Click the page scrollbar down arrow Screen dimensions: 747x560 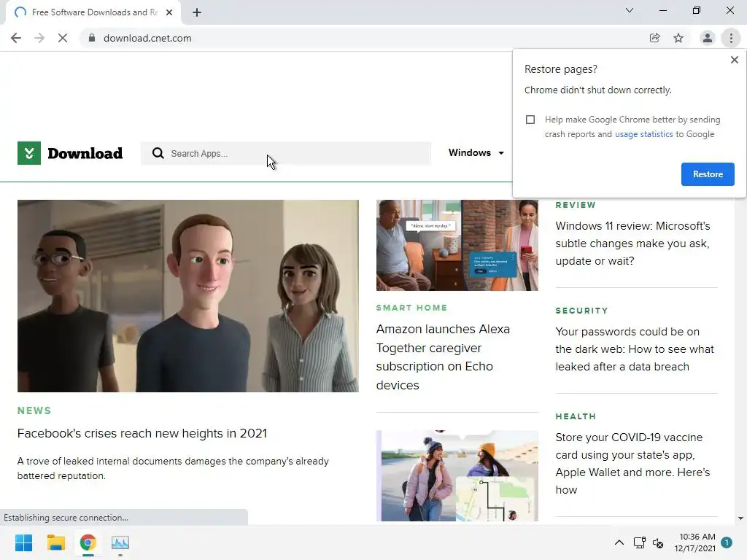[740, 518]
